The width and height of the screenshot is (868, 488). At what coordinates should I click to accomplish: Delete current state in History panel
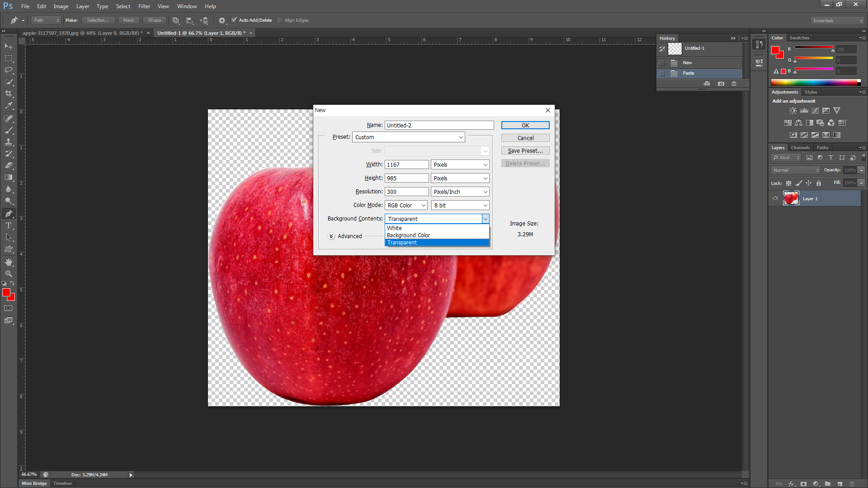coord(734,84)
